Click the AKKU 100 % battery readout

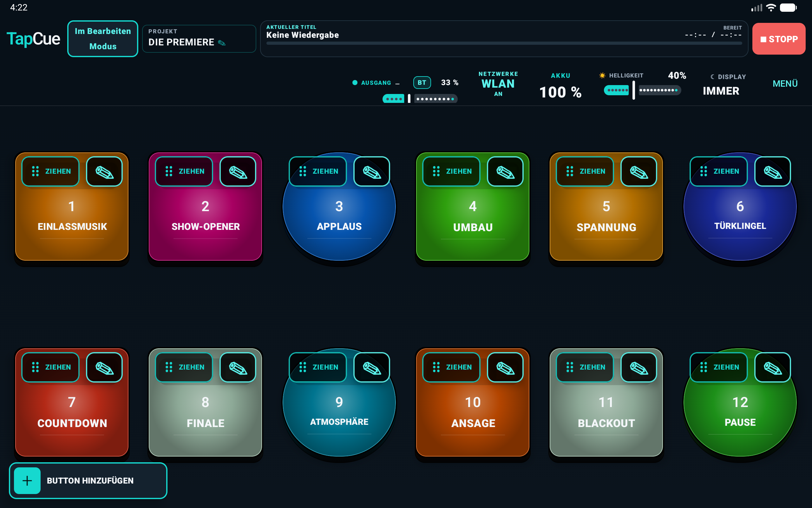[x=560, y=86]
